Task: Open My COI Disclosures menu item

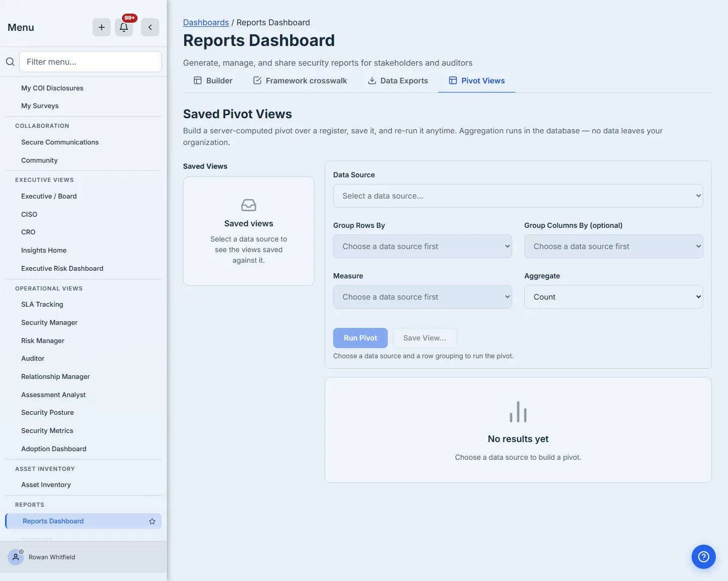Action: (x=52, y=88)
